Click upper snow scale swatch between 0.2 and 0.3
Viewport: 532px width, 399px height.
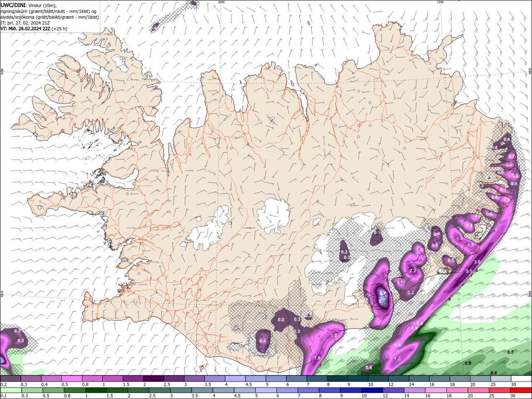(x=10, y=379)
